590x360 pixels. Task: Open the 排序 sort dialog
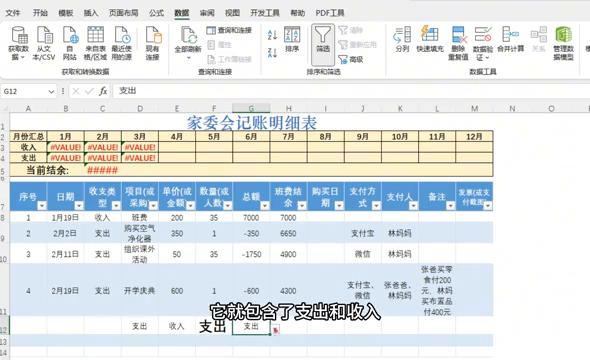(292, 39)
